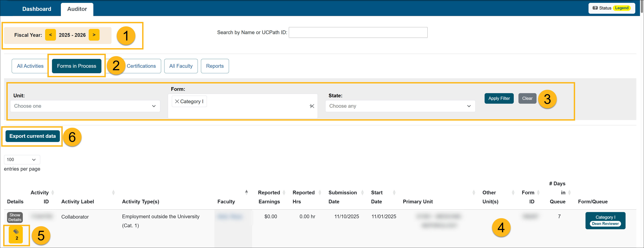Change entries per page from 100
Viewport: 644px width, 248px height.
(x=22, y=159)
